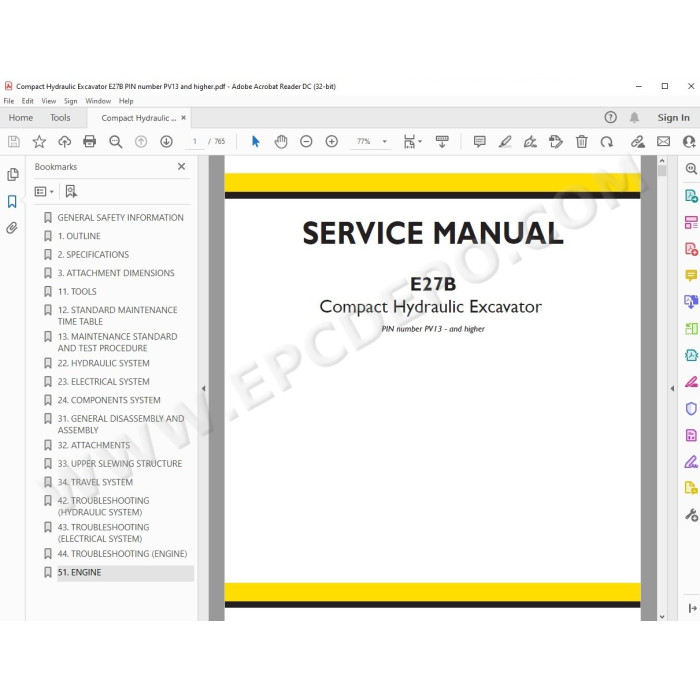Open Protect shield tool in right pane
The width and height of the screenshot is (700, 700).
click(x=691, y=408)
